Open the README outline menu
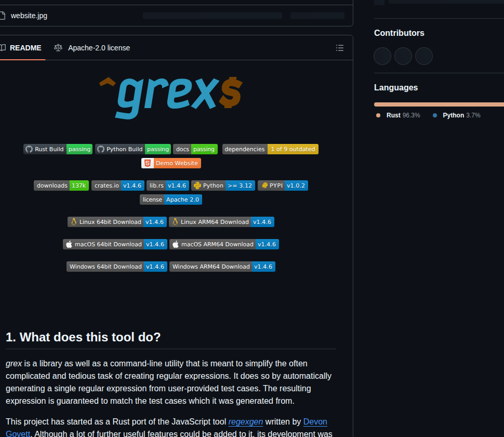504x437 pixels. [340, 48]
